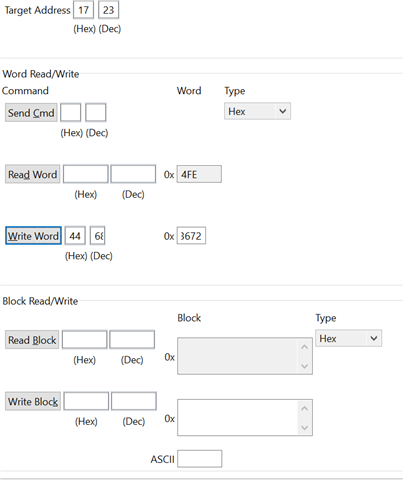Screen dimensions: 403x480
Task: Select the Send Cmd decimal input field
Action: 96,112
